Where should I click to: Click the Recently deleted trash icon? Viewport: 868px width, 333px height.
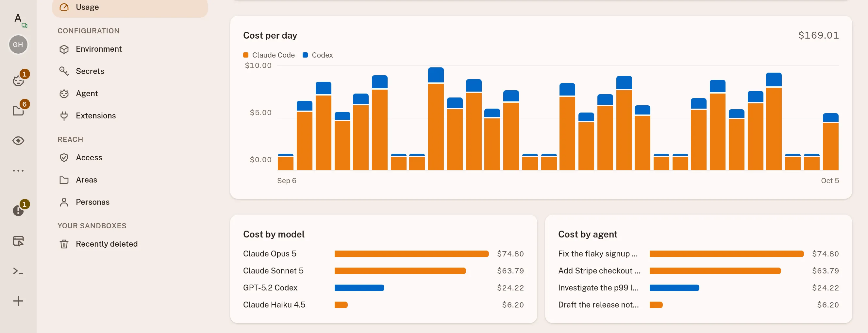tap(64, 244)
